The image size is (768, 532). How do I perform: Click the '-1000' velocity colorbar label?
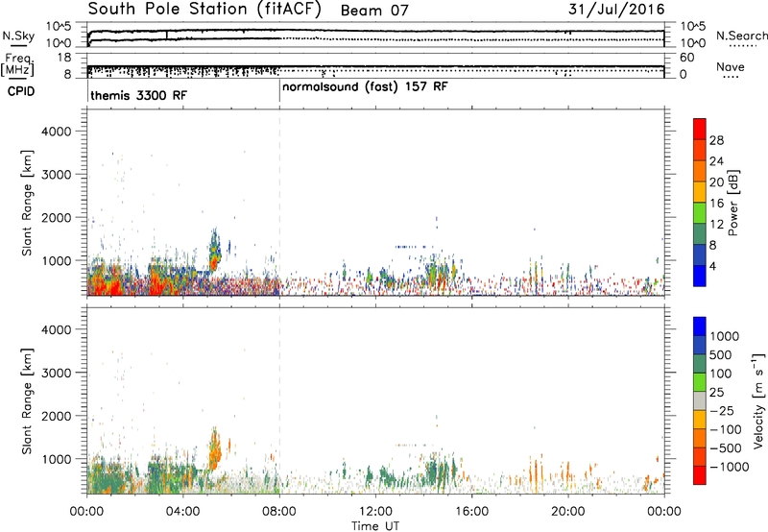pyautogui.click(x=729, y=467)
